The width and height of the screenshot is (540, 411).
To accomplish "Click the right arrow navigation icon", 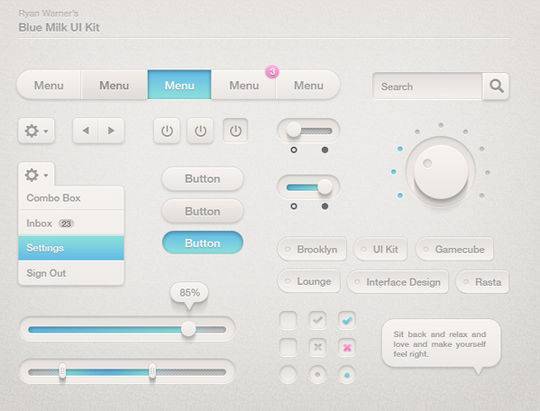I will tap(111, 131).
